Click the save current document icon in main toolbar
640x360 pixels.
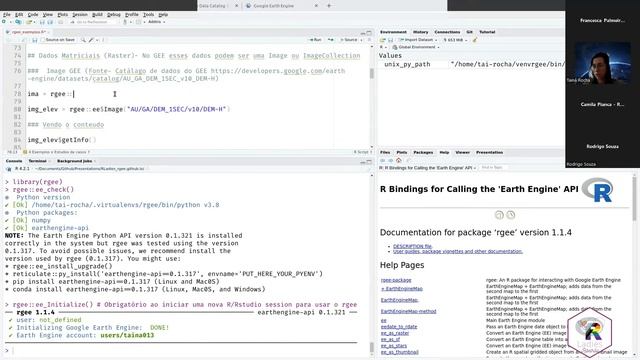42,22
